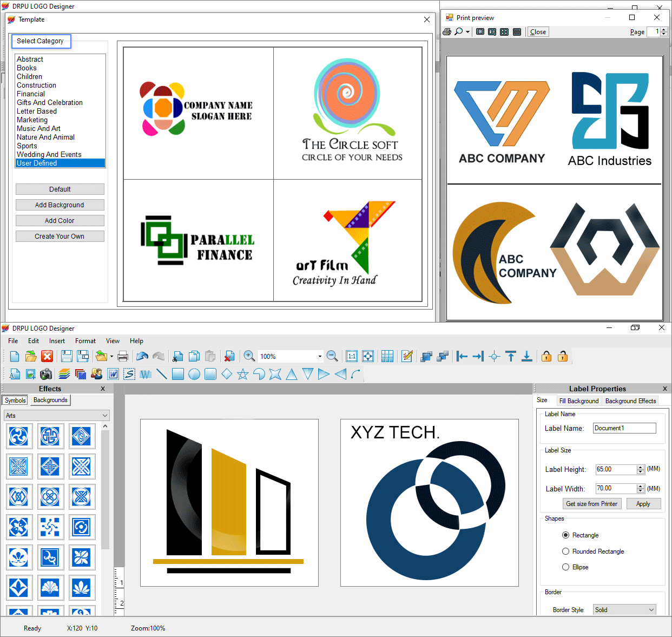Click the Parallel Finance template thumbnail
Screen dimensions: 672x637
[x=199, y=240]
